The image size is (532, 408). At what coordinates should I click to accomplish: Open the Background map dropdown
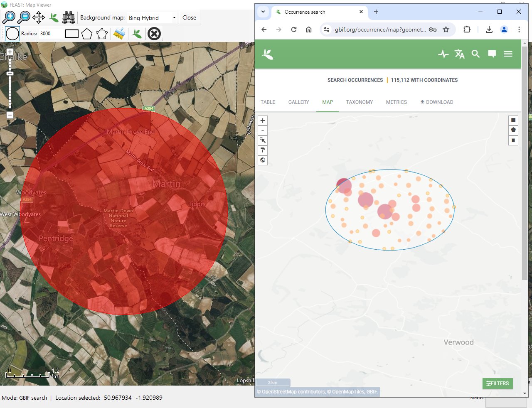pyautogui.click(x=152, y=18)
